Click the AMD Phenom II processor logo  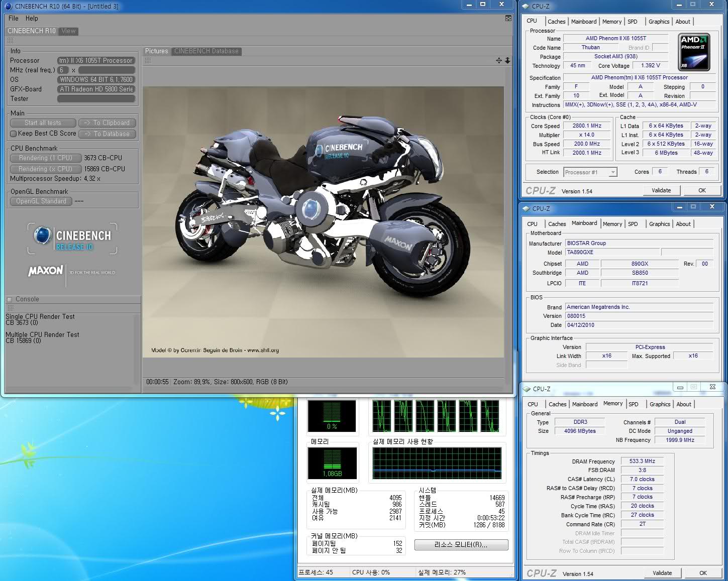tap(693, 52)
